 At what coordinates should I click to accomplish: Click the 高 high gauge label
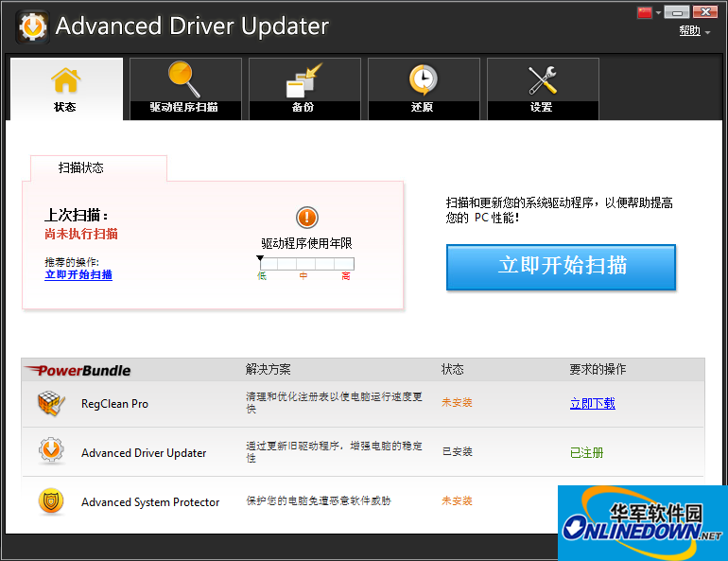point(346,276)
